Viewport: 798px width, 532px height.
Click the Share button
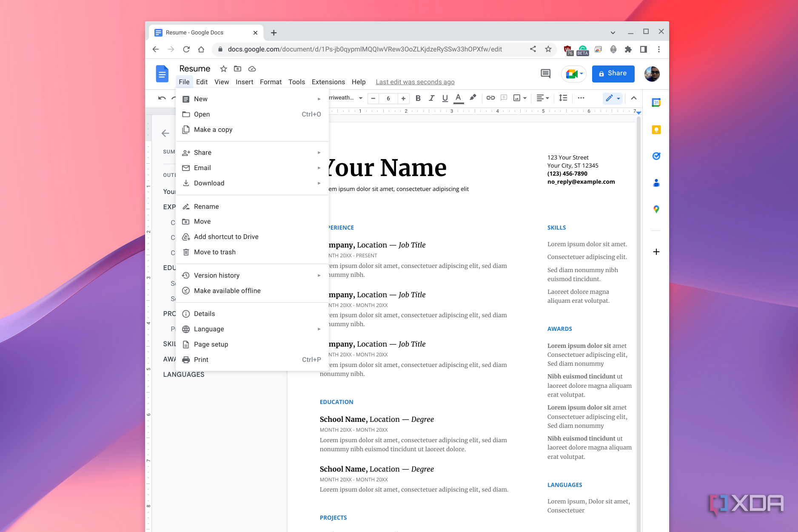(x=613, y=74)
